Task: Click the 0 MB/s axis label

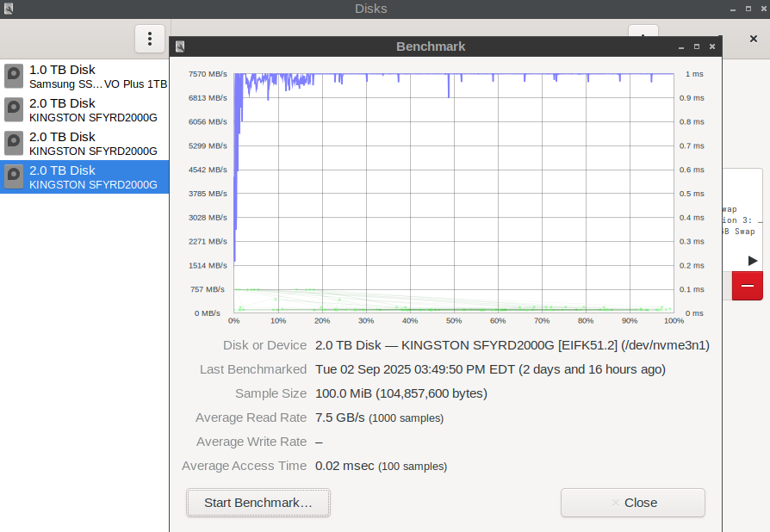Action: click(208, 313)
